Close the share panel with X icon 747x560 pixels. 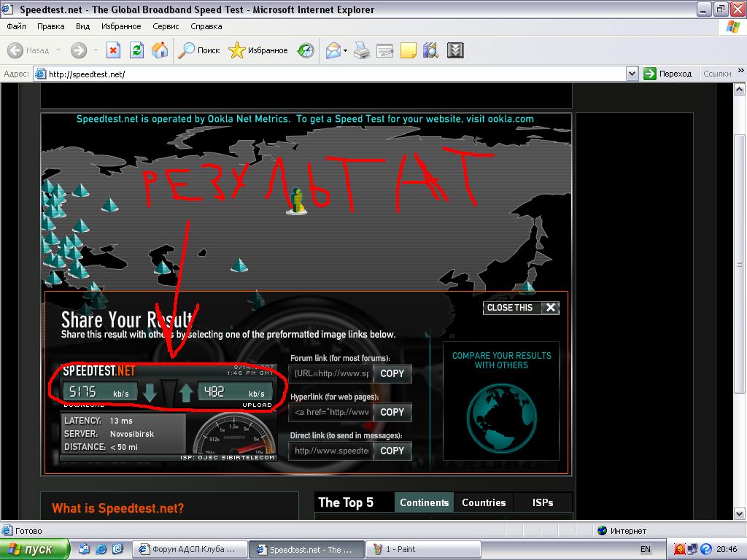(x=551, y=308)
